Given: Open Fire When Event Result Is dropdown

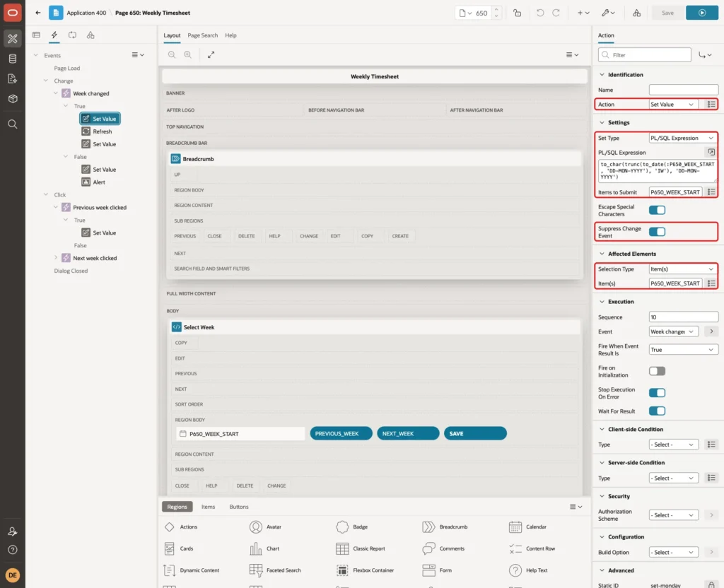Looking at the screenshot, I should tap(683, 349).
